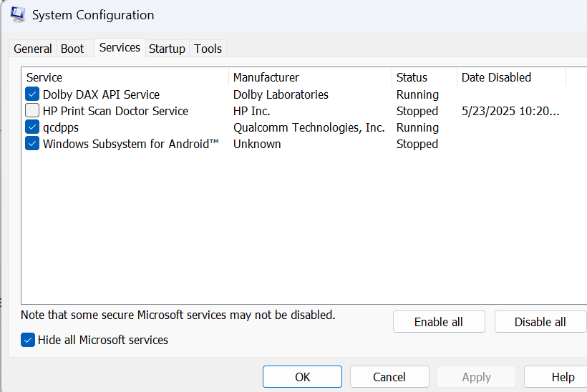Switch to the General tab
The height and width of the screenshot is (392, 587).
coord(33,49)
